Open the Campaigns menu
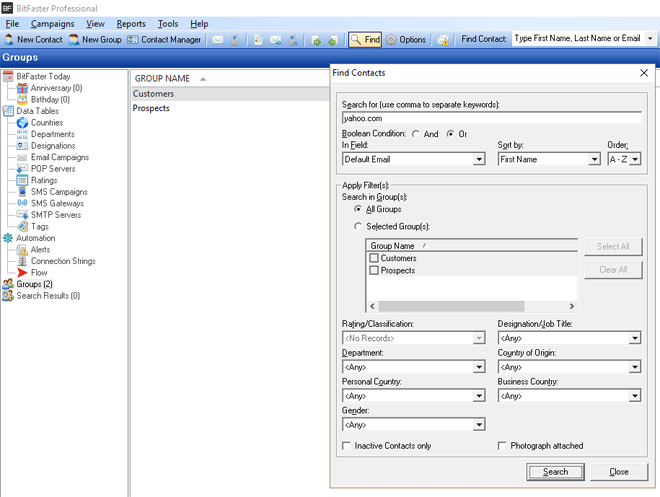660x497 pixels. (x=52, y=24)
